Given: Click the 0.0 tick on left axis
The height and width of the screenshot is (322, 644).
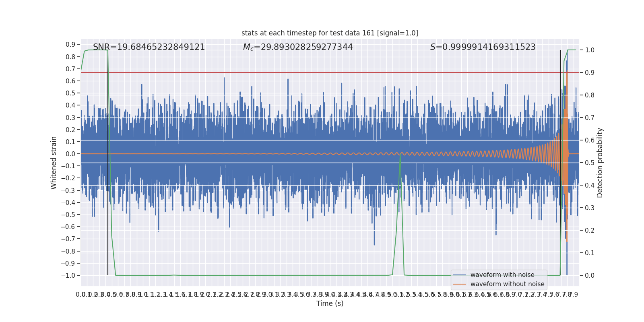Looking at the screenshot, I should [70, 154].
